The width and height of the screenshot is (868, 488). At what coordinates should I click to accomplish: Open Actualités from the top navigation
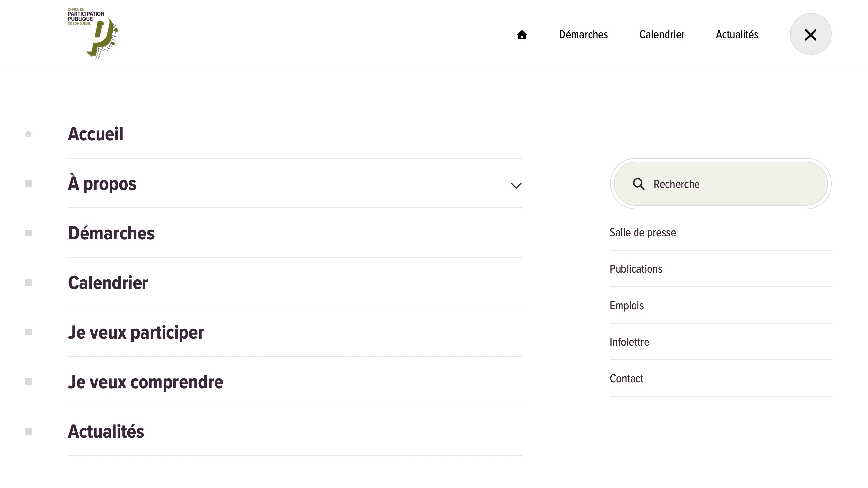click(737, 34)
